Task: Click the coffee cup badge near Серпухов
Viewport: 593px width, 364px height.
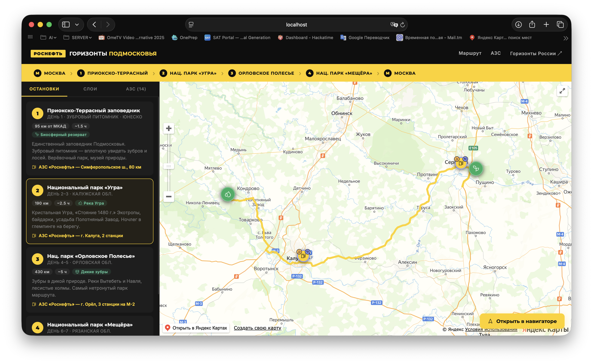Action: click(x=457, y=159)
